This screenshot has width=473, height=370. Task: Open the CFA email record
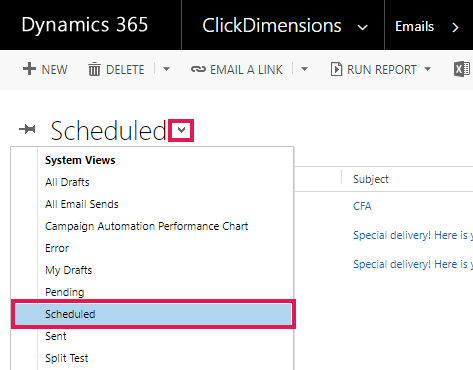pos(362,206)
